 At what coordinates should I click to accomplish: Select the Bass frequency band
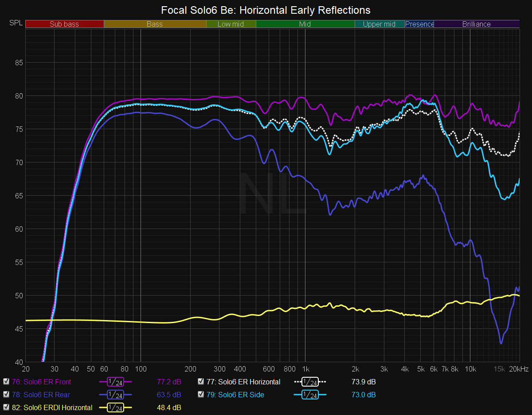pos(155,24)
